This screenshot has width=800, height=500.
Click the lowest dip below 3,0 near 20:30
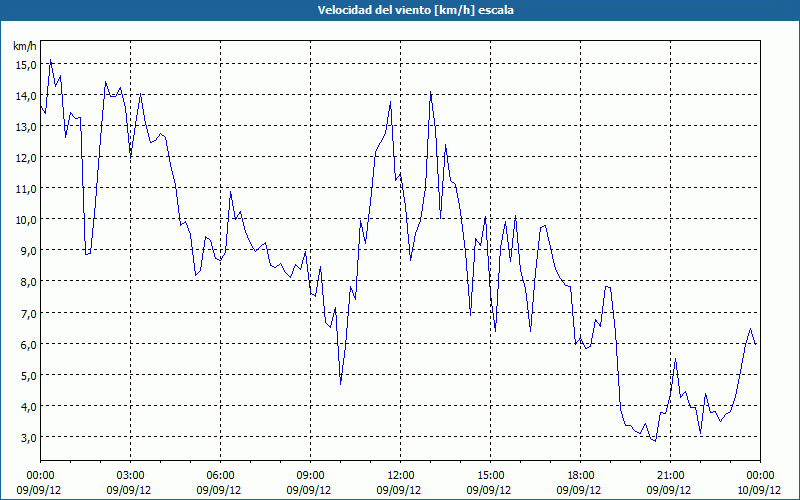[655, 440]
